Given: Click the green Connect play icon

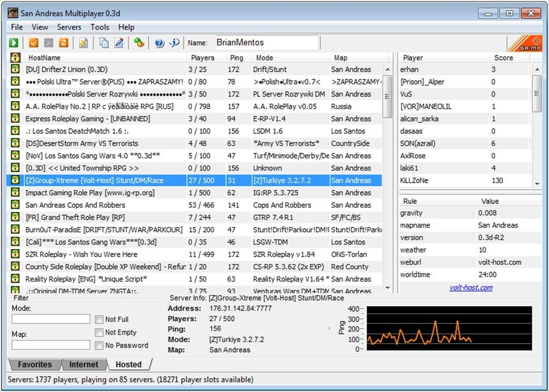Looking at the screenshot, I should 13,43.
